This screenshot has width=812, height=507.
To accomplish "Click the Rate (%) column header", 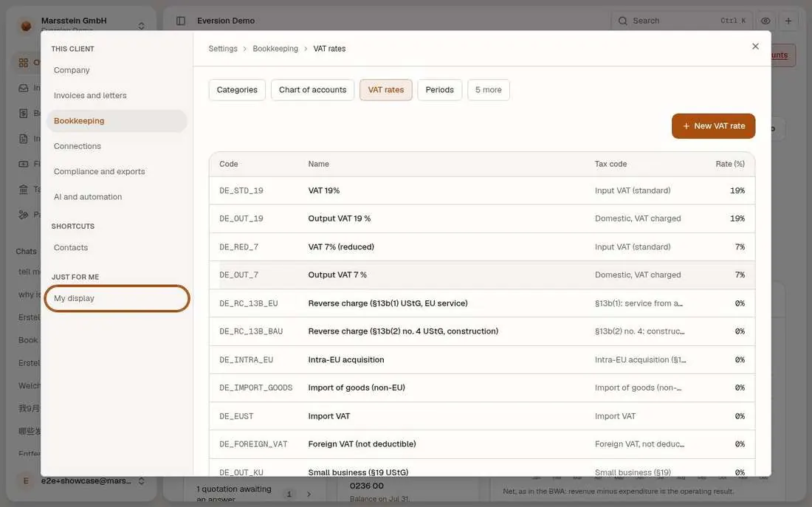I will click(730, 164).
